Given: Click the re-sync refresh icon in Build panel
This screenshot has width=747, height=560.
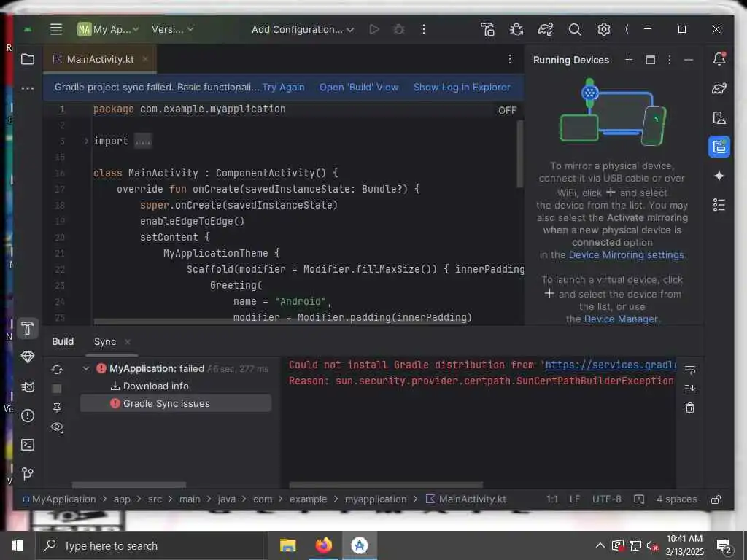Looking at the screenshot, I should point(57,370).
